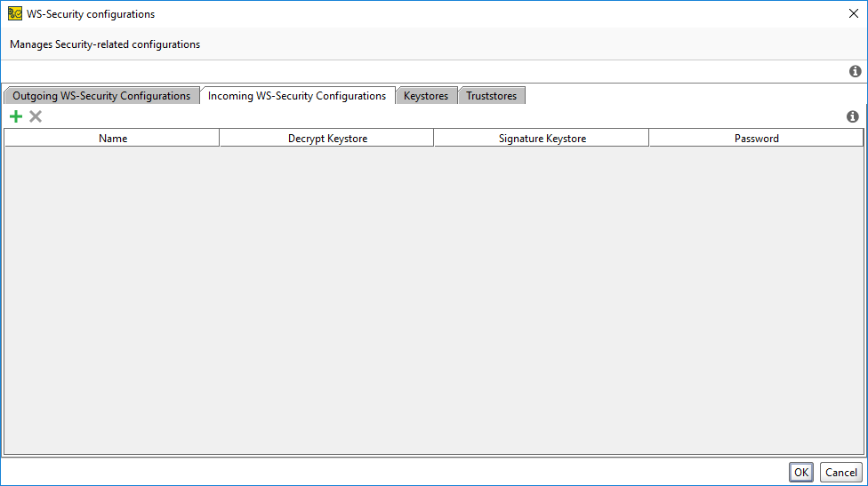
Task: Open the dialog help info icon
Action: click(856, 71)
